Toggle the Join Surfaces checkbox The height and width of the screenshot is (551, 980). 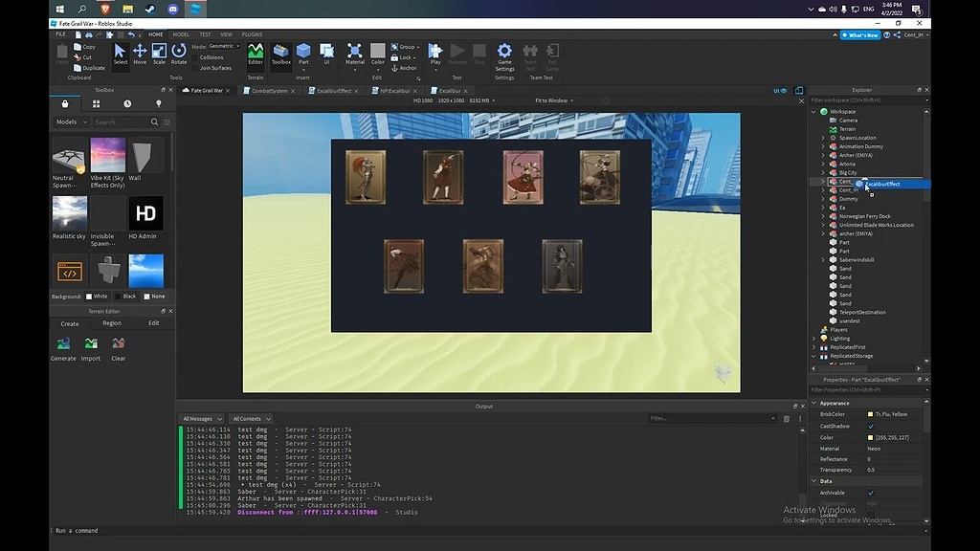tap(195, 68)
